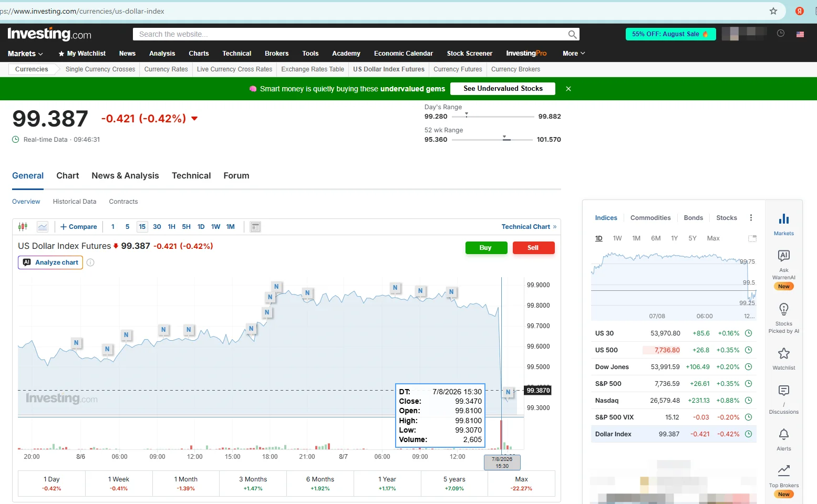The image size is (817, 504).
Task: Click the red Sell button
Action: pyautogui.click(x=533, y=248)
